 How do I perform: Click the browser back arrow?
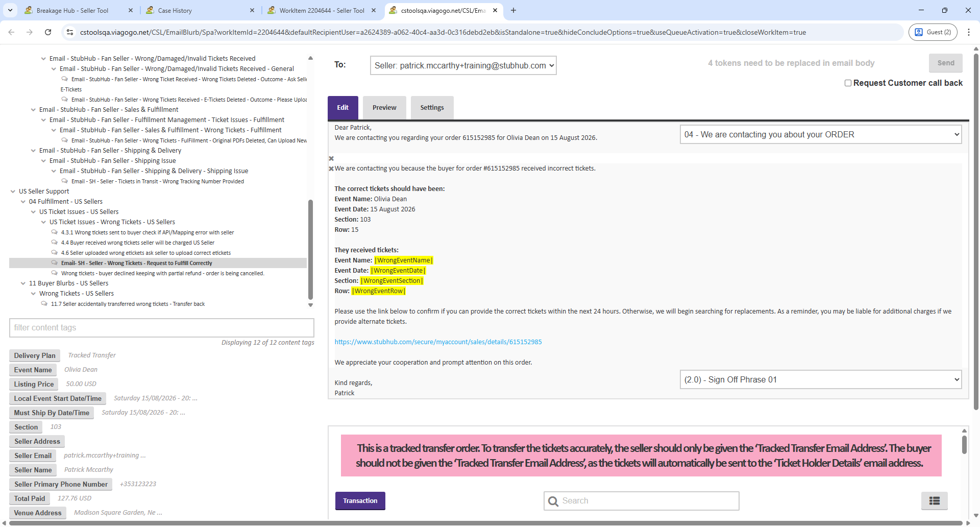coord(11,32)
